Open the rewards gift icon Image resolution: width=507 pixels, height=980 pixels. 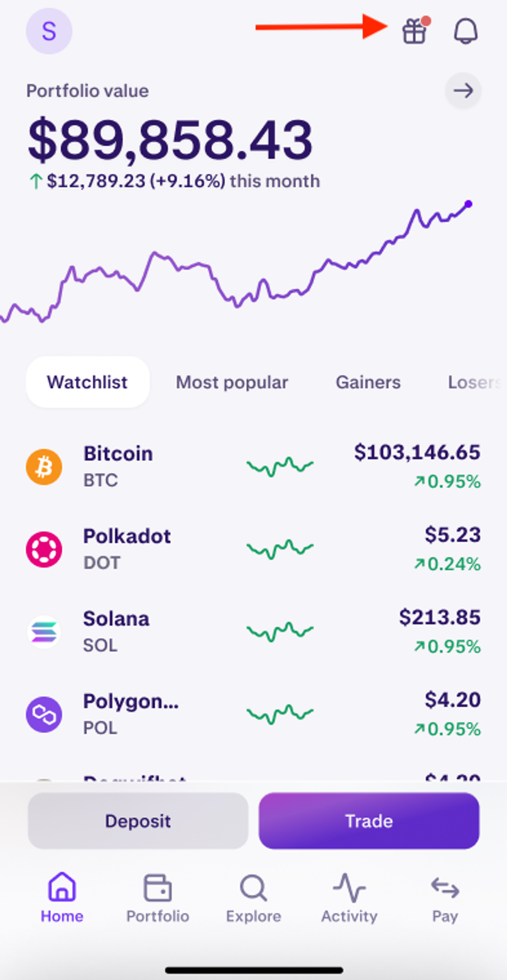point(415,31)
